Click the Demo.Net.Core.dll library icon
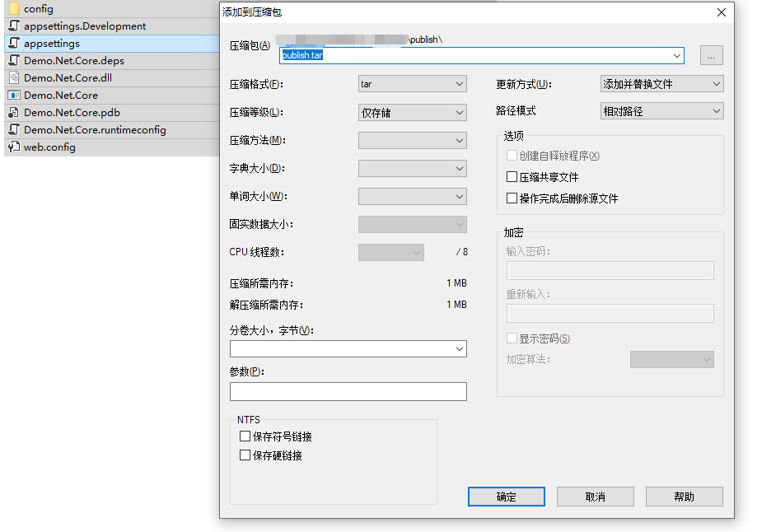 click(13, 77)
